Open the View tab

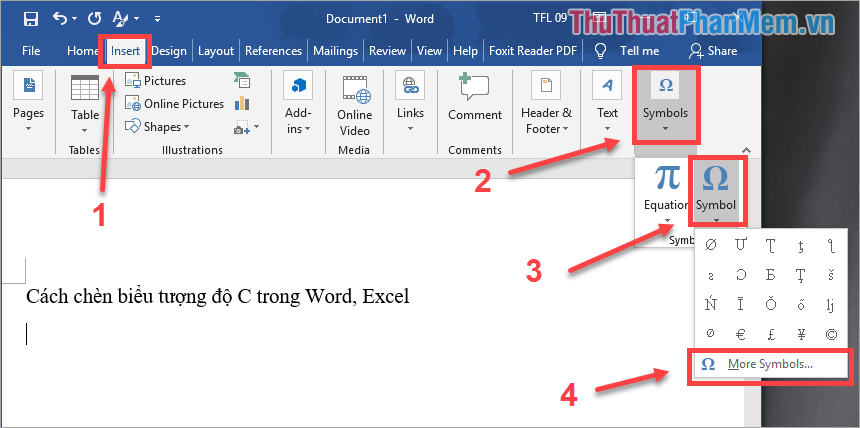click(429, 51)
